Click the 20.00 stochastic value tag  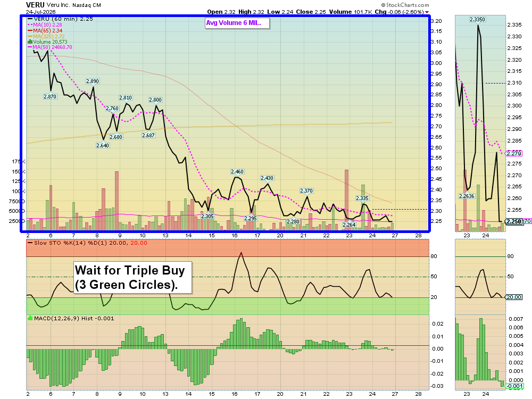(514, 297)
